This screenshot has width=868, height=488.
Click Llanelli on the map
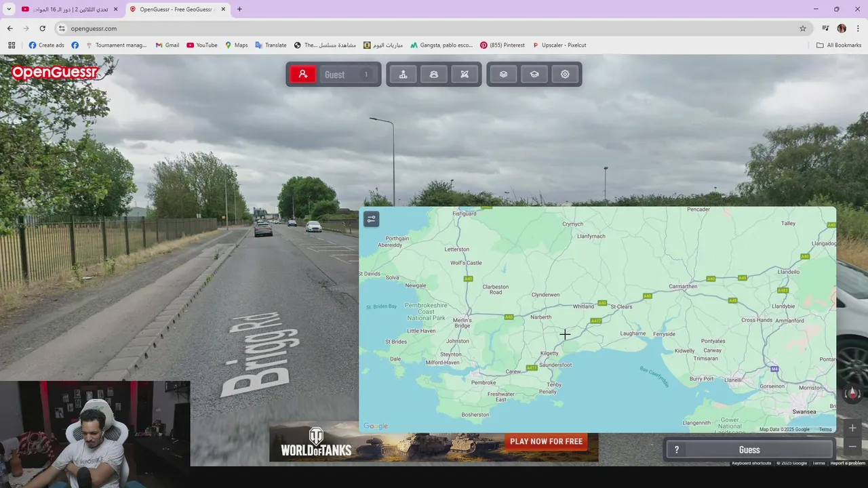733,380
